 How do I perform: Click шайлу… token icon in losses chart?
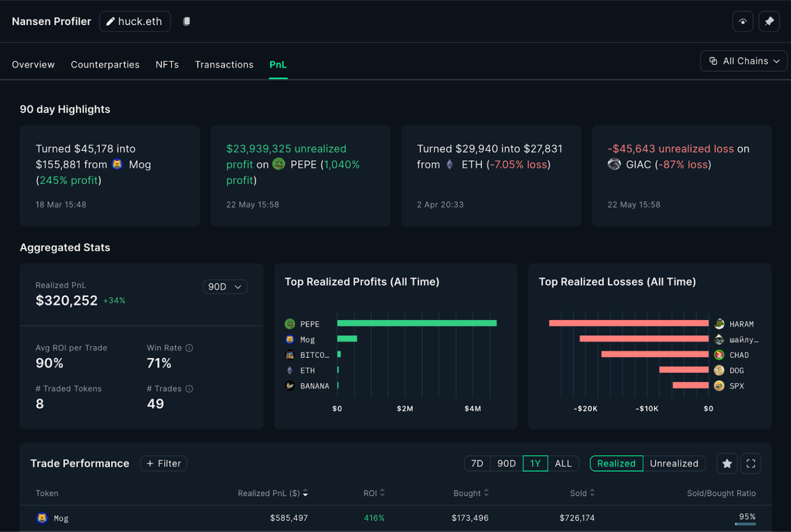click(x=719, y=339)
